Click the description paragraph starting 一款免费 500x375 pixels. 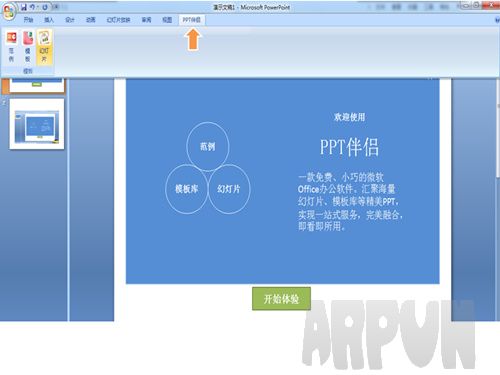(350, 202)
